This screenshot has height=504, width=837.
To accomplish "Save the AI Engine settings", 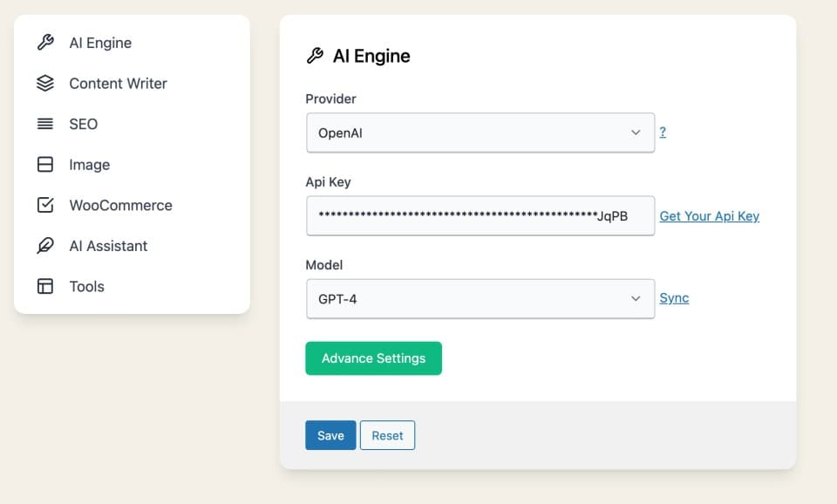I will click(x=330, y=435).
